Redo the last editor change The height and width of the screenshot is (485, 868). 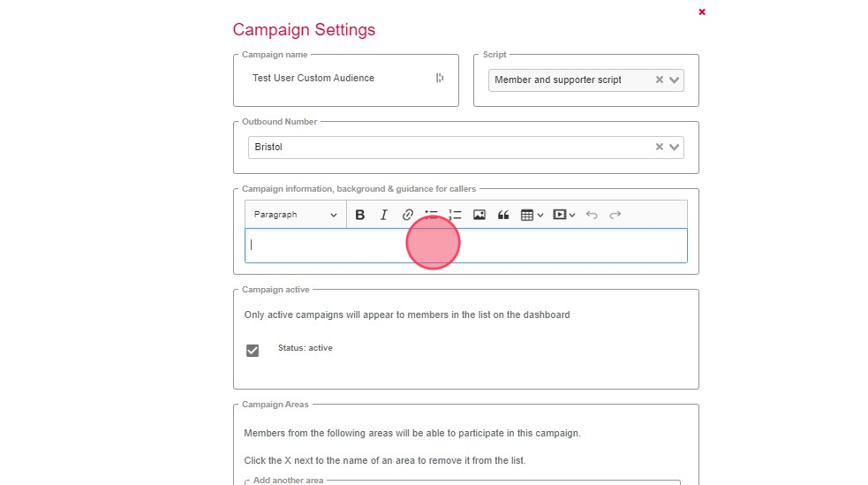tap(615, 215)
